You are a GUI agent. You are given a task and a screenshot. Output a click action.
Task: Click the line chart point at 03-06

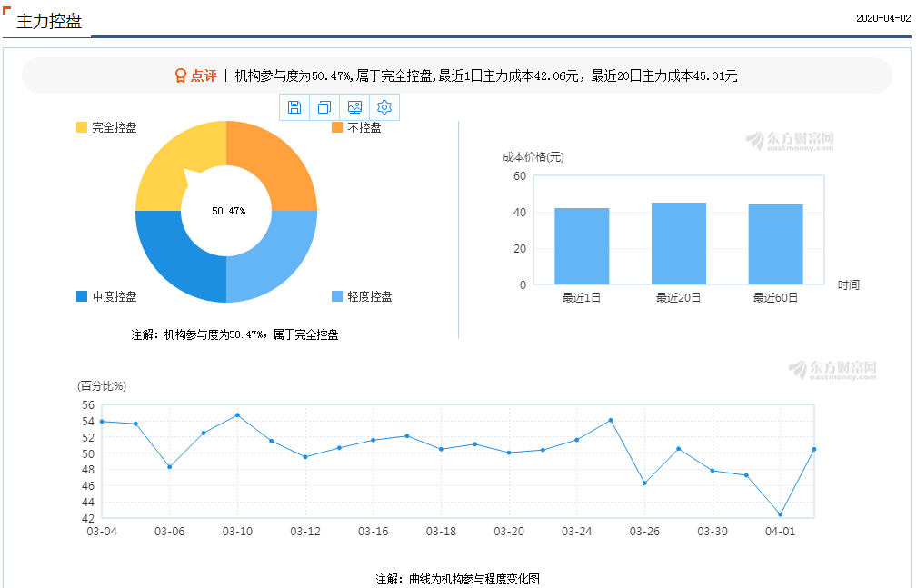click(x=170, y=467)
